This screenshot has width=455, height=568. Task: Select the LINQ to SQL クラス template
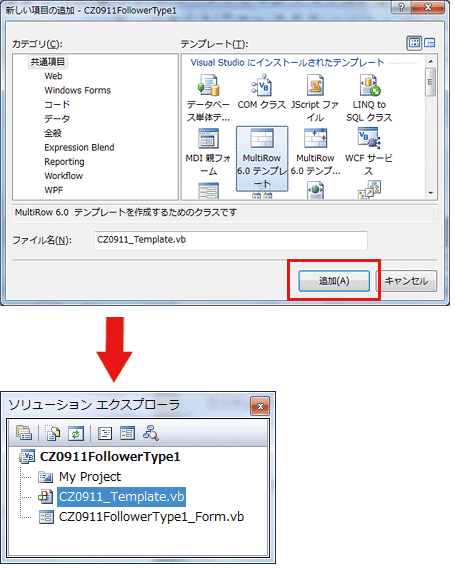(x=369, y=98)
